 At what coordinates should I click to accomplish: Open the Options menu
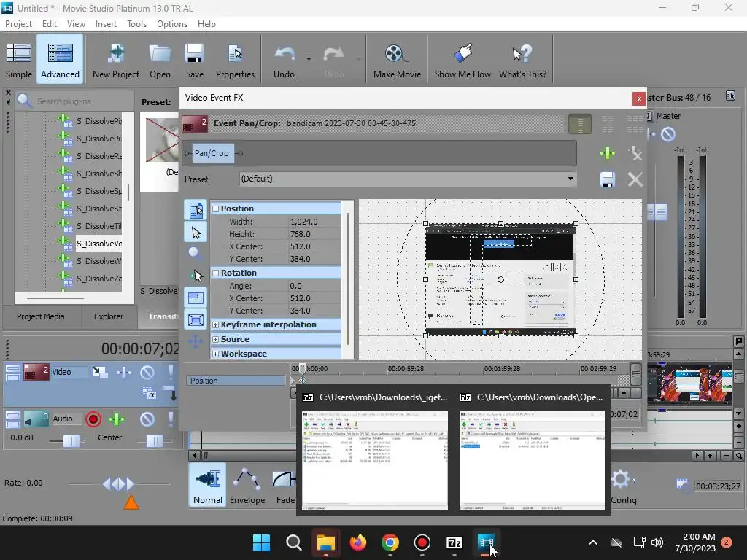pos(172,24)
